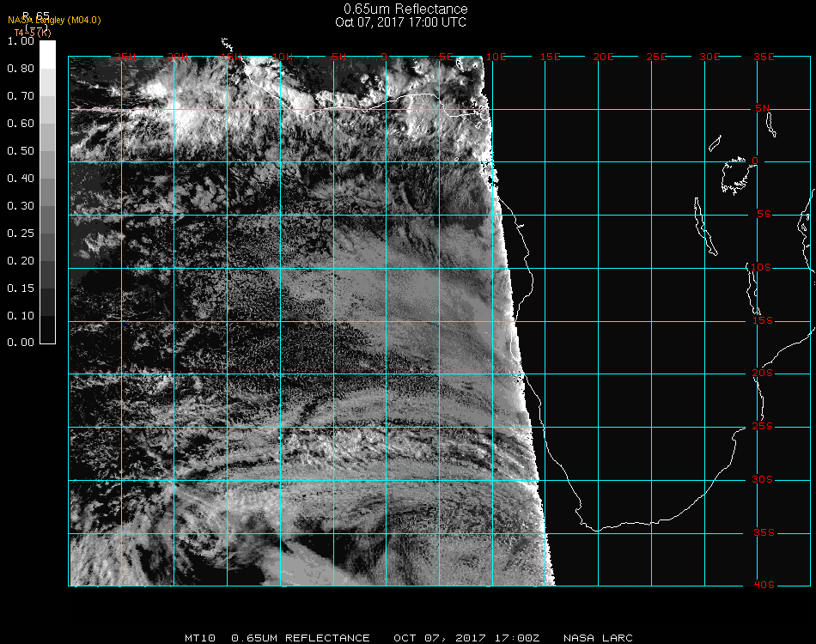Click the 15E longitude label

click(550, 58)
